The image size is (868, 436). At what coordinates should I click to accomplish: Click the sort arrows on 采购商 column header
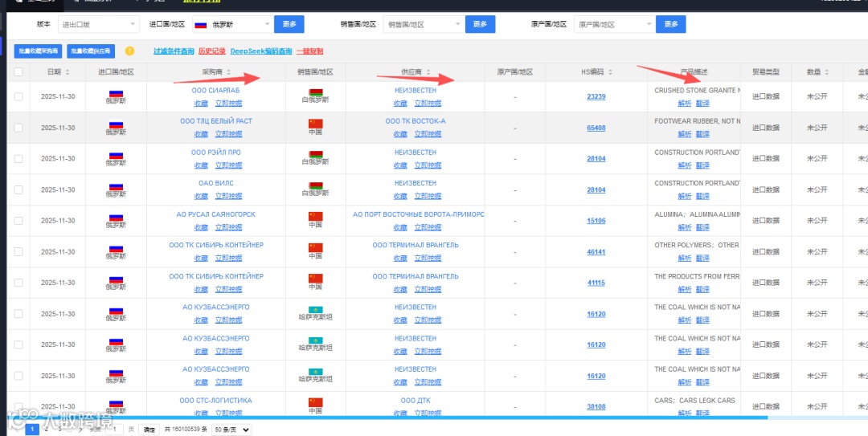coord(228,72)
